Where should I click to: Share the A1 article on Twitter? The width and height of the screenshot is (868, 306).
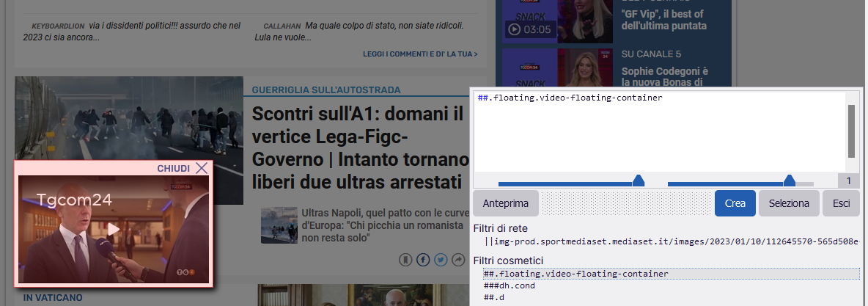click(x=441, y=260)
